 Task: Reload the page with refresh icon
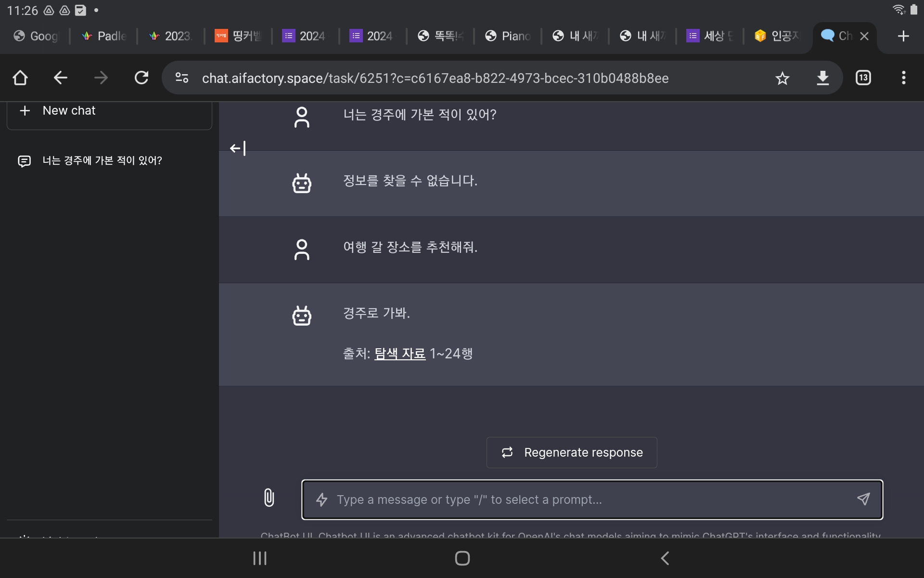141,78
